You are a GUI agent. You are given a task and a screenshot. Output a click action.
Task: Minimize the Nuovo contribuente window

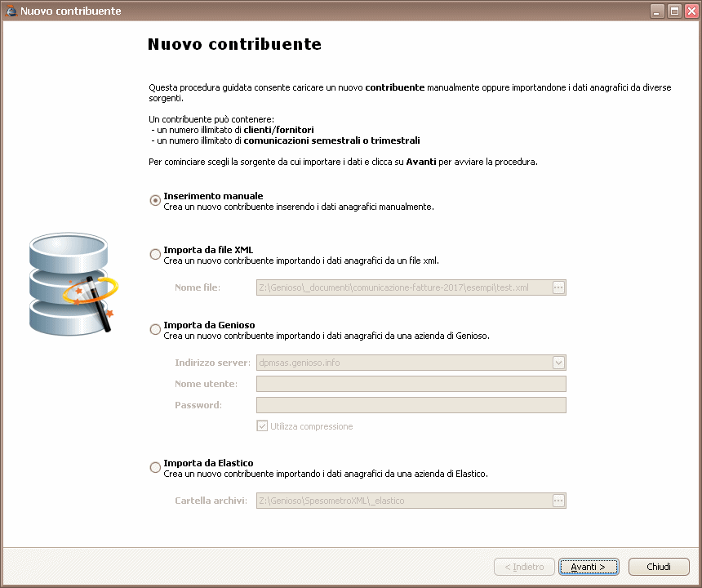pos(657,11)
